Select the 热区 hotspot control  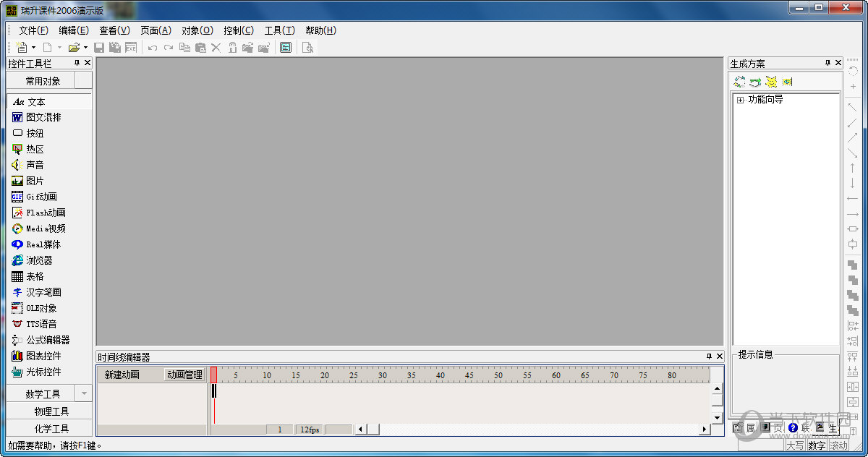tap(49, 149)
